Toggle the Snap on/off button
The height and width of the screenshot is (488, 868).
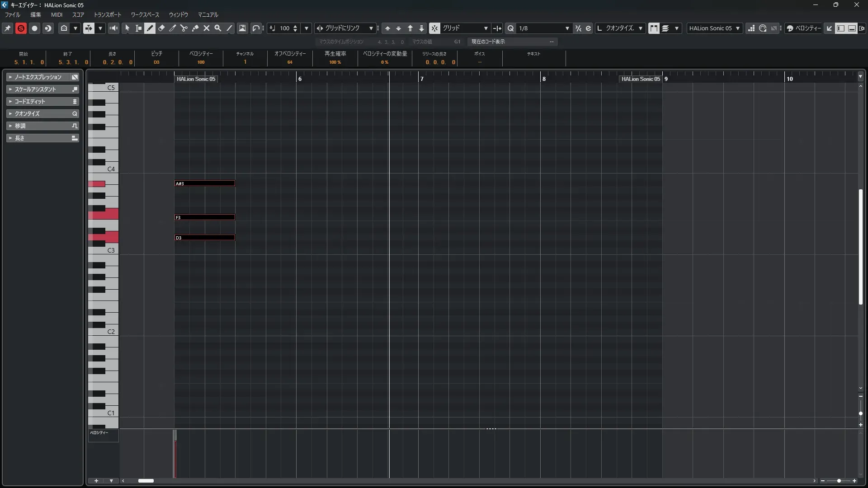(434, 28)
